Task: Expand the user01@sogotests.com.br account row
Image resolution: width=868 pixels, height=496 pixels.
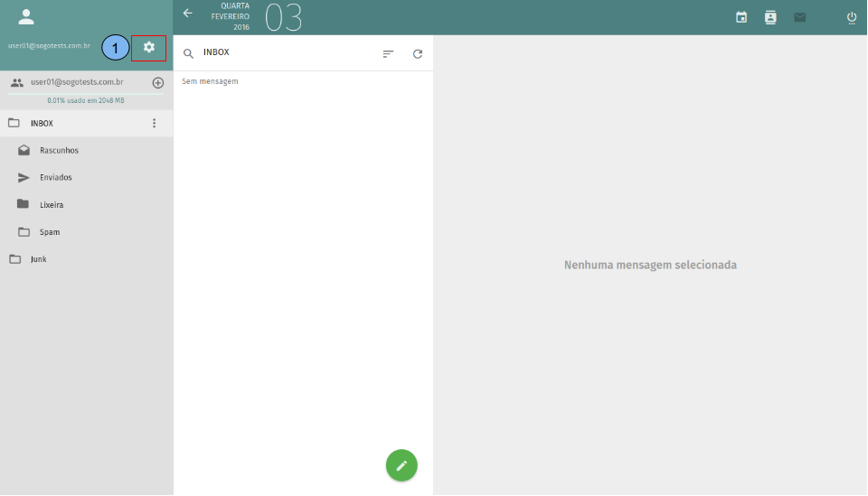Action: (76, 82)
